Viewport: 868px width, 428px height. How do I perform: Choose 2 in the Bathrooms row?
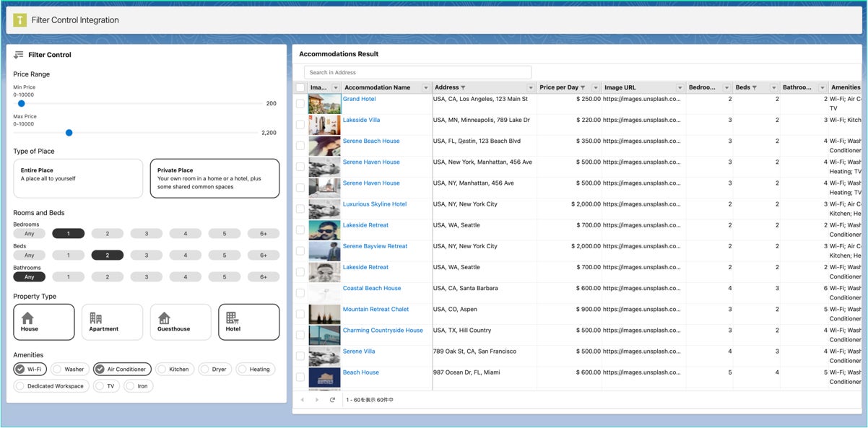pyautogui.click(x=107, y=277)
